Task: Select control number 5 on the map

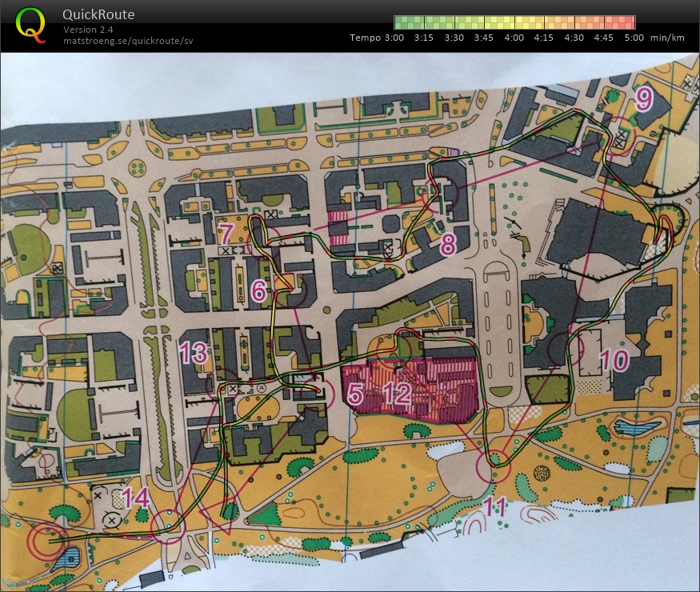Action: click(355, 394)
